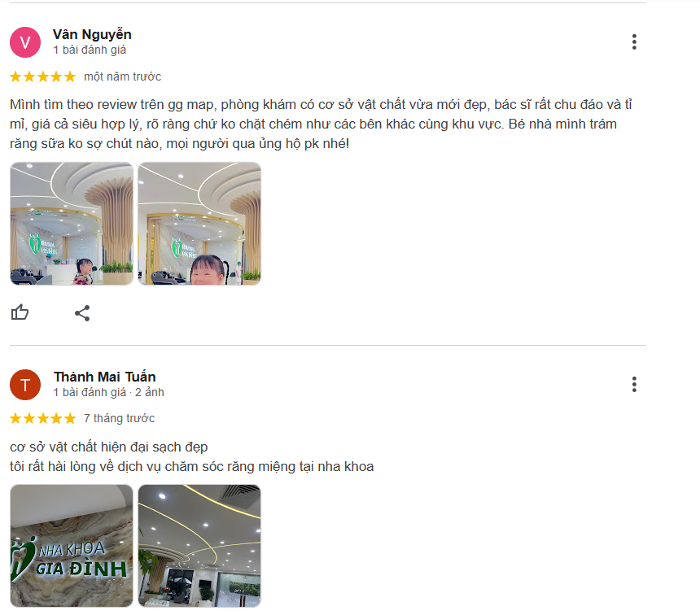Click the five-star rating on Vân Nguyễn's review
This screenshot has width=700, height=615.
(43, 76)
